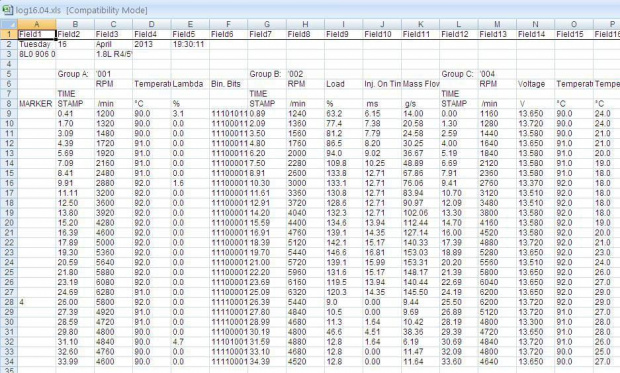Select the Lambda heading cell
Viewport: 620px width, 373px height.
[190, 84]
